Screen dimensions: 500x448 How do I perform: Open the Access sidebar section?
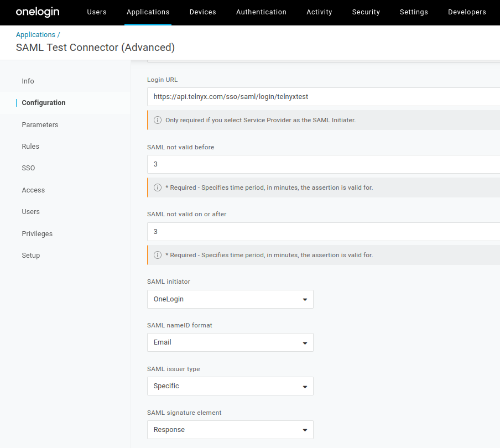pos(33,190)
